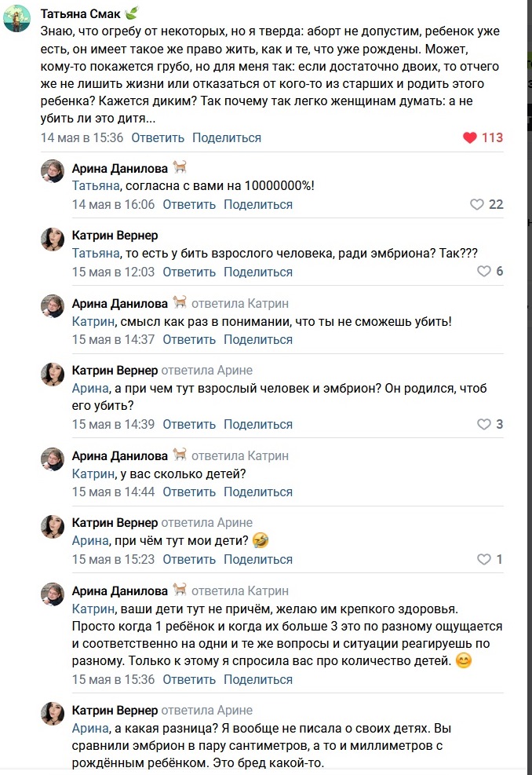Reply to Татьяна Смак's top comment
This screenshot has height=775, width=532.
click(158, 137)
